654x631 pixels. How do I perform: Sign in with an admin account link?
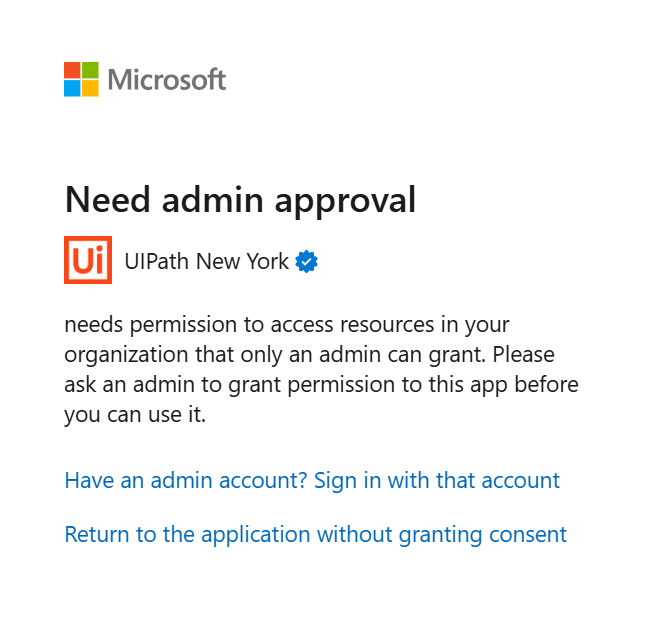click(x=312, y=480)
